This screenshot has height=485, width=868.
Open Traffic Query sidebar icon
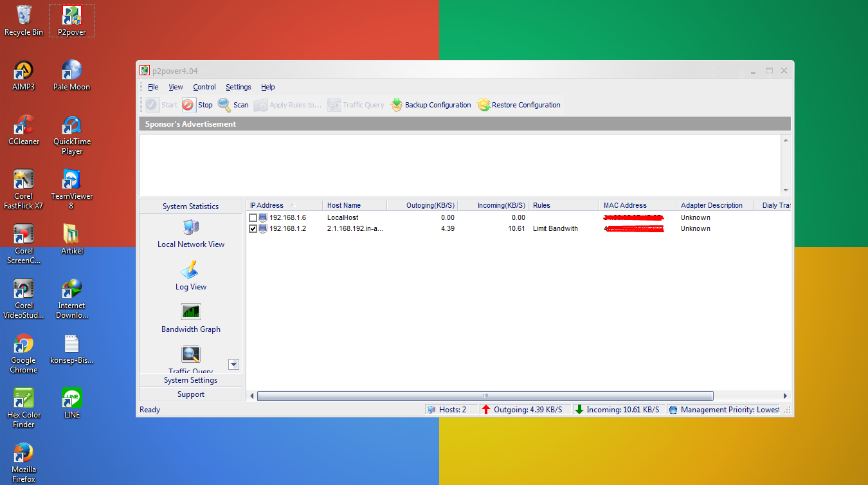click(x=191, y=359)
